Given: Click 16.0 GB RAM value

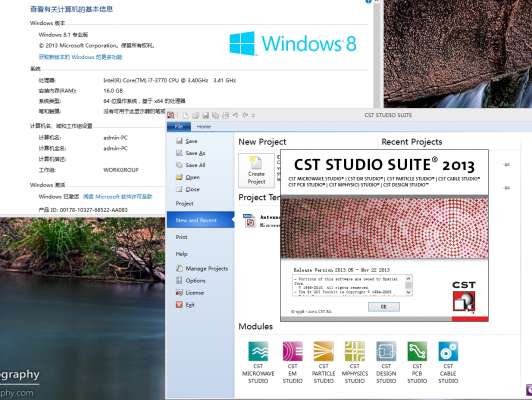Looking at the screenshot, I should (113, 91).
